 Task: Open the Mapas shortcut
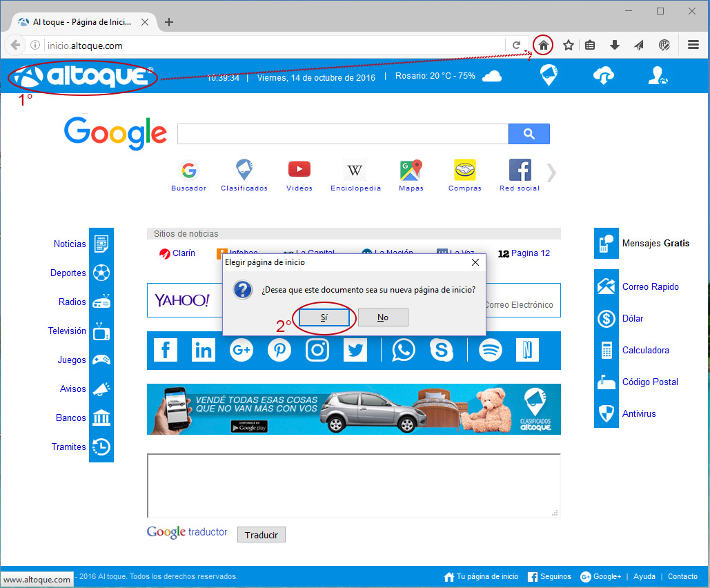point(411,176)
